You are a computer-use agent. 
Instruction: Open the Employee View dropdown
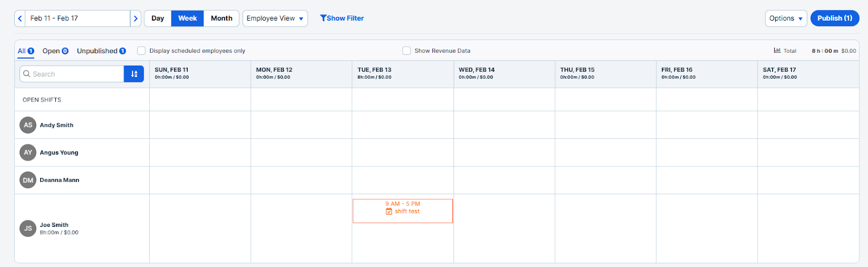point(275,18)
